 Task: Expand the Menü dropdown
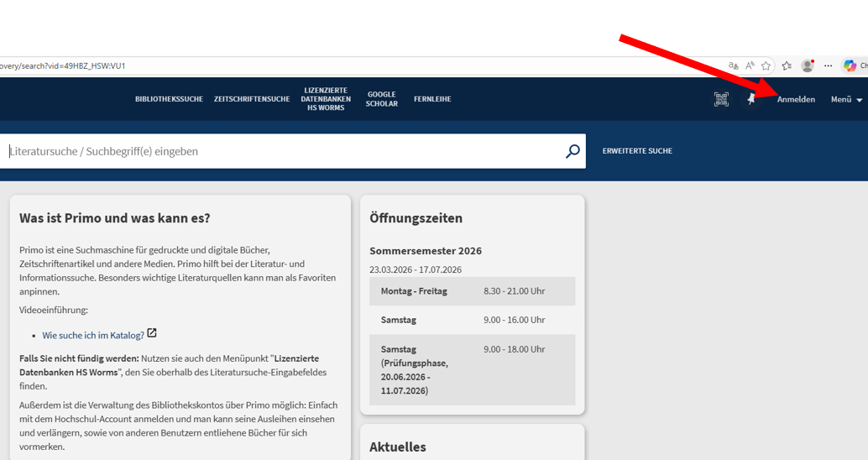tap(846, 99)
